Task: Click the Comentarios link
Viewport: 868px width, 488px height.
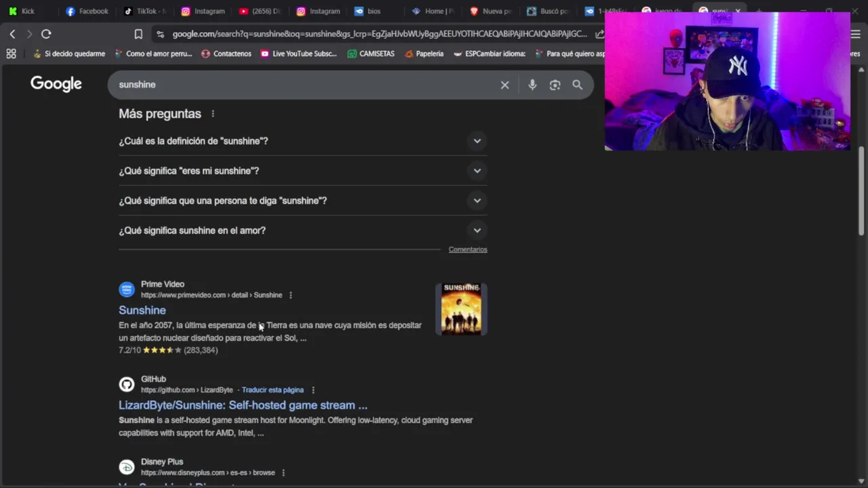Action: coord(468,249)
